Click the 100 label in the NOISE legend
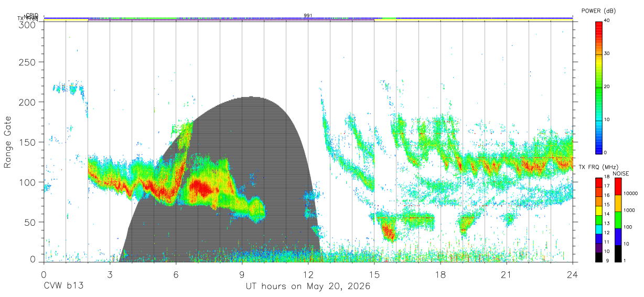 click(x=628, y=227)
